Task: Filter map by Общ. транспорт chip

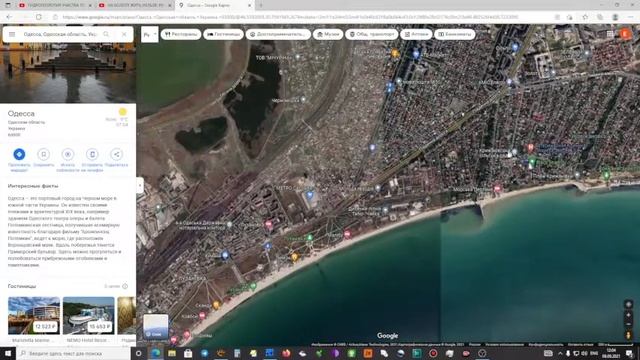Action: point(371,34)
